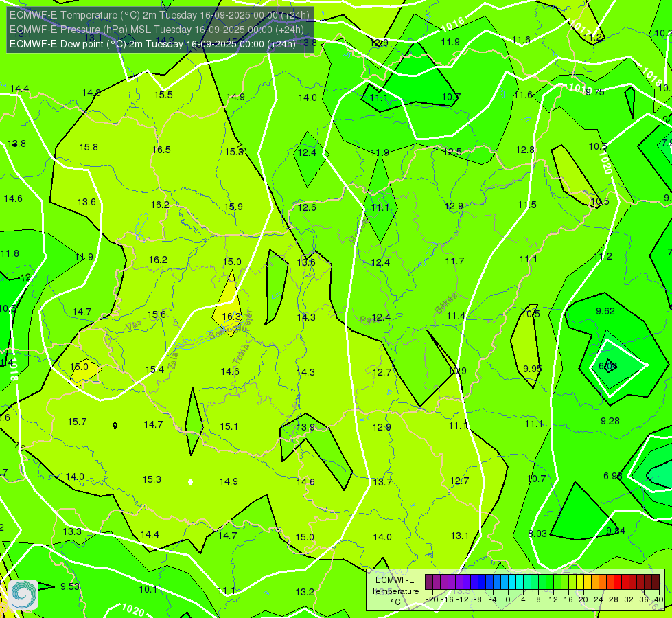
Task: Select the ECMWF-E Pressure MSL layer label
Action: point(157,30)
